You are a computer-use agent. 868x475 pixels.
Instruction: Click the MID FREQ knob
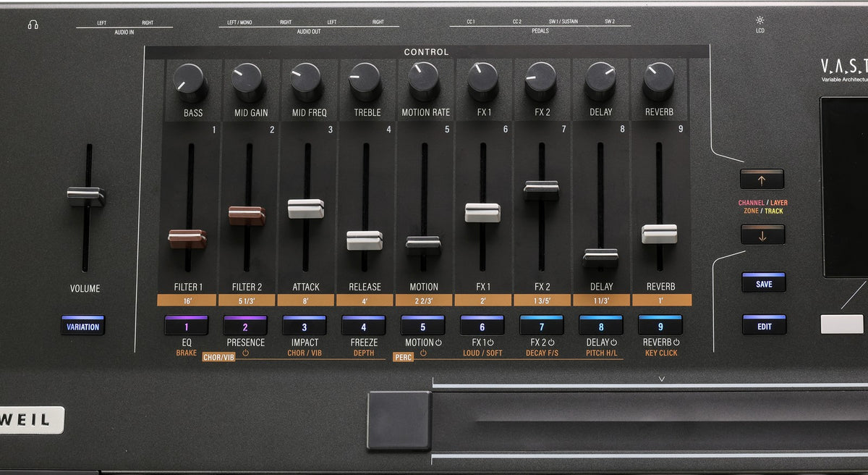click(307, 81)
